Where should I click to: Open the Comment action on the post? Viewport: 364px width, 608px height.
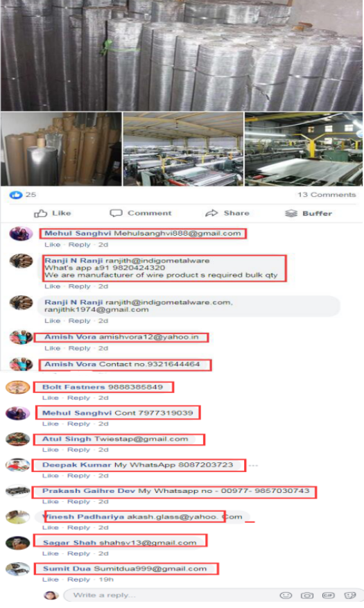140,214
